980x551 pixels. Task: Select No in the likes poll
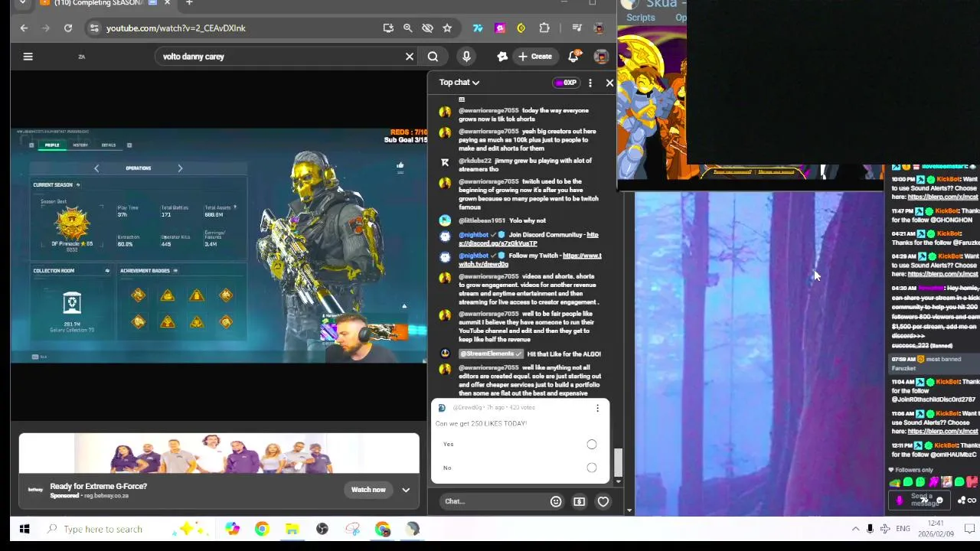point(592,468)
